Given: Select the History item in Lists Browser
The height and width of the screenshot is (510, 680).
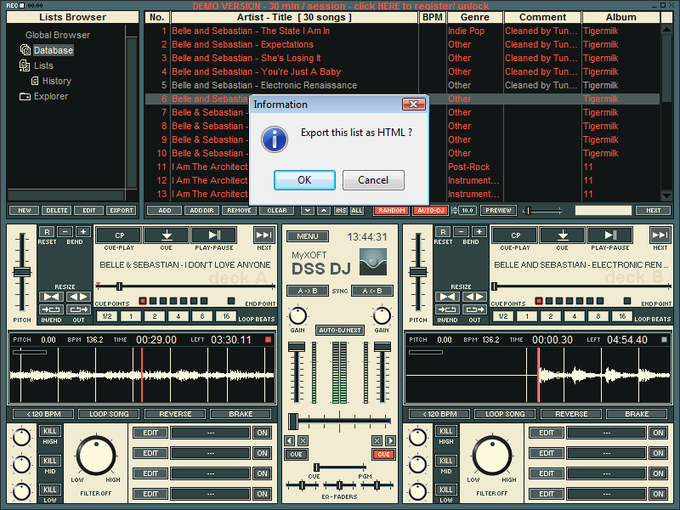Looking at the screenshot, I should [56, 81].
